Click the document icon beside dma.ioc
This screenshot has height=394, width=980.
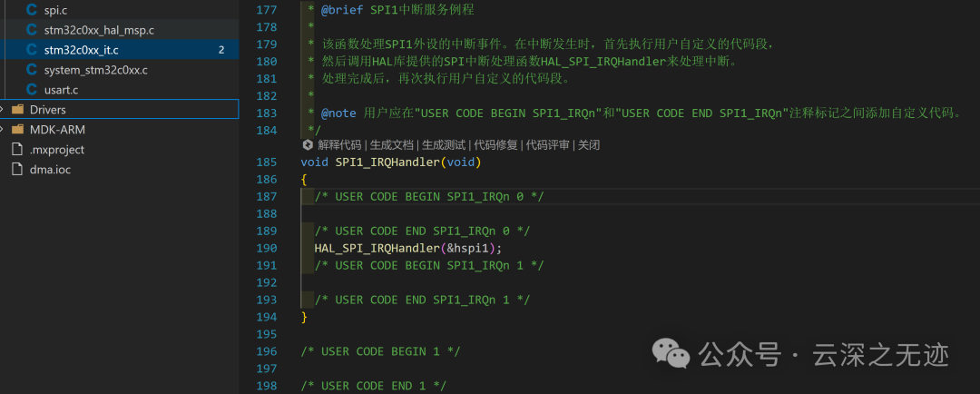(17, 170)
